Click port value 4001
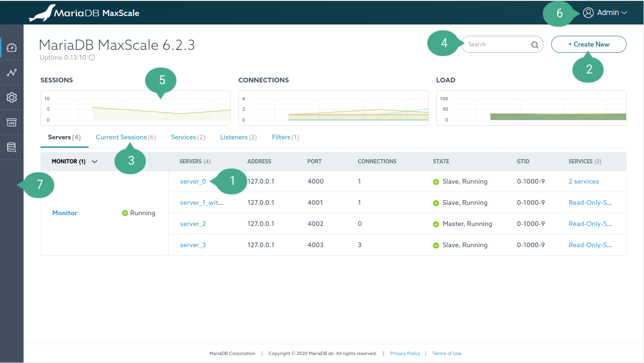 tap(315, 202)
